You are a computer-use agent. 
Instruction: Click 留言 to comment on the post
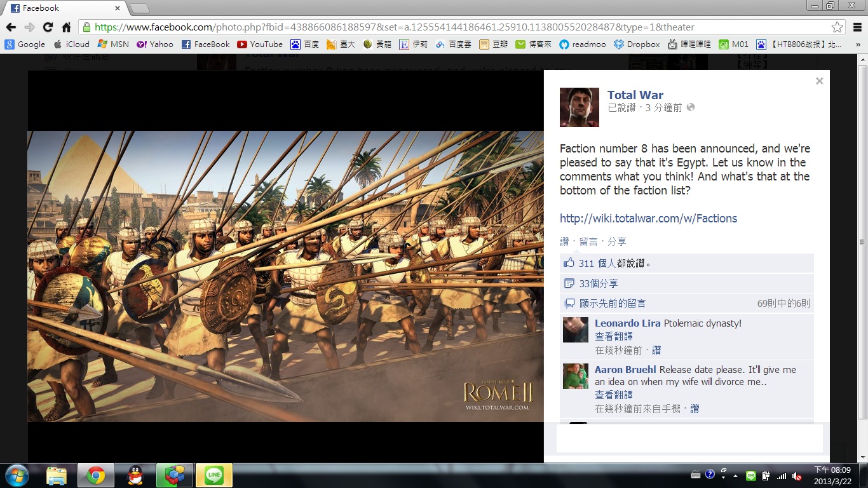coord(588,241)
